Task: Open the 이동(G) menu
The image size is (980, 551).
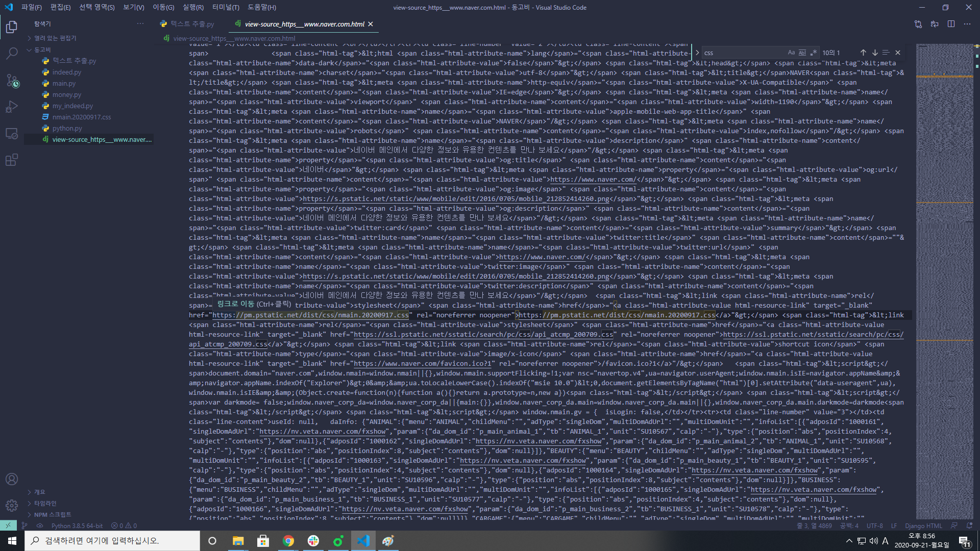Action: [x=163, y=7]
